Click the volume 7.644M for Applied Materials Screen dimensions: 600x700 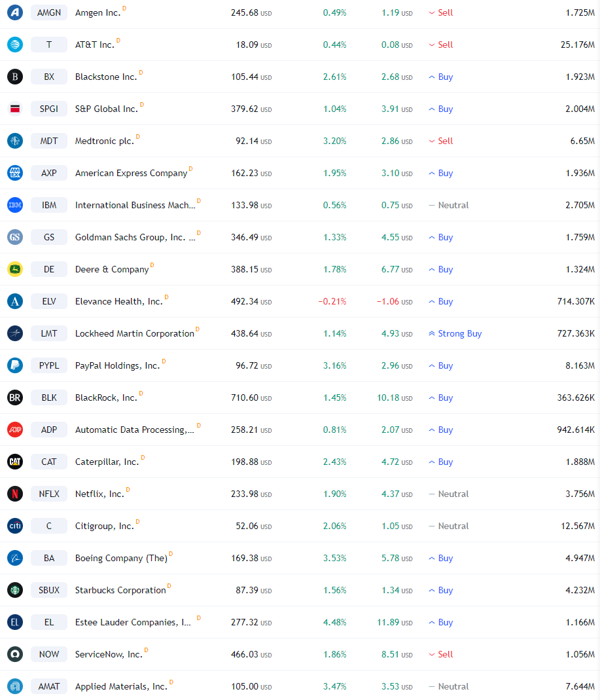pos(580,687)
